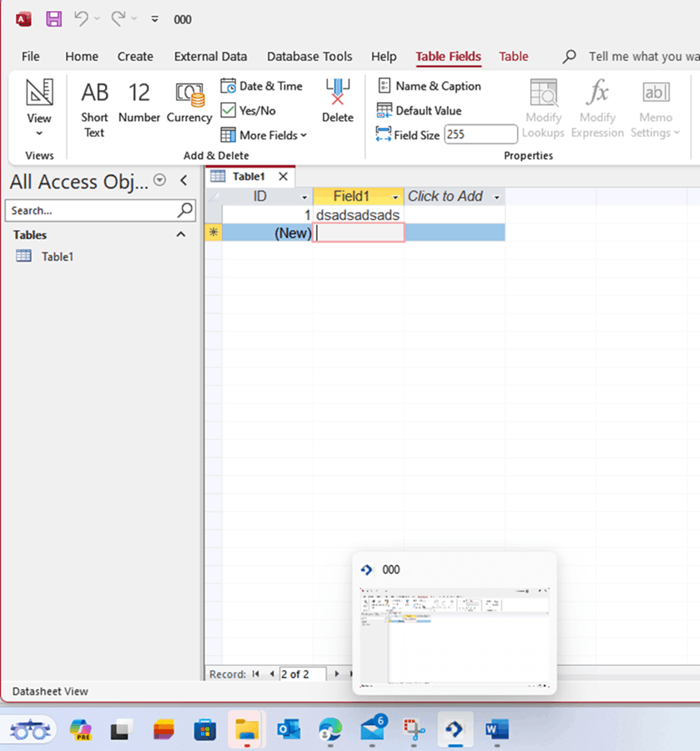Click the (New) ID cell
Viewport: 700px width, 751px height.
pos(268,233)
